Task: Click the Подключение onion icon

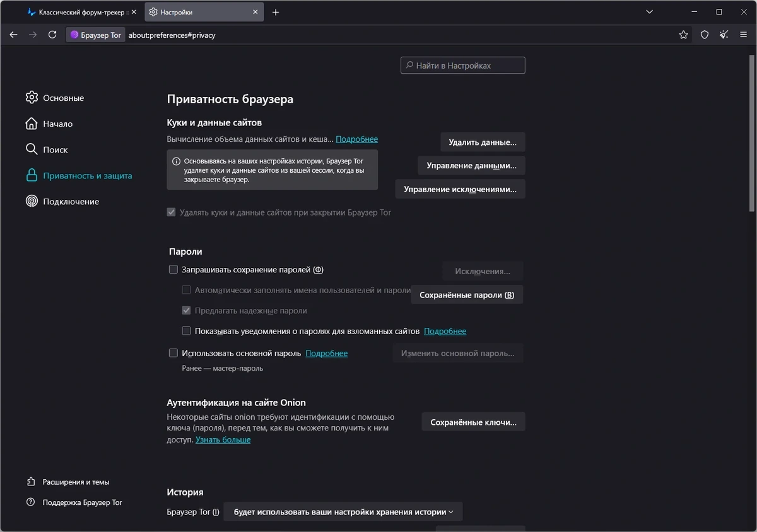Action: point(32,201)
